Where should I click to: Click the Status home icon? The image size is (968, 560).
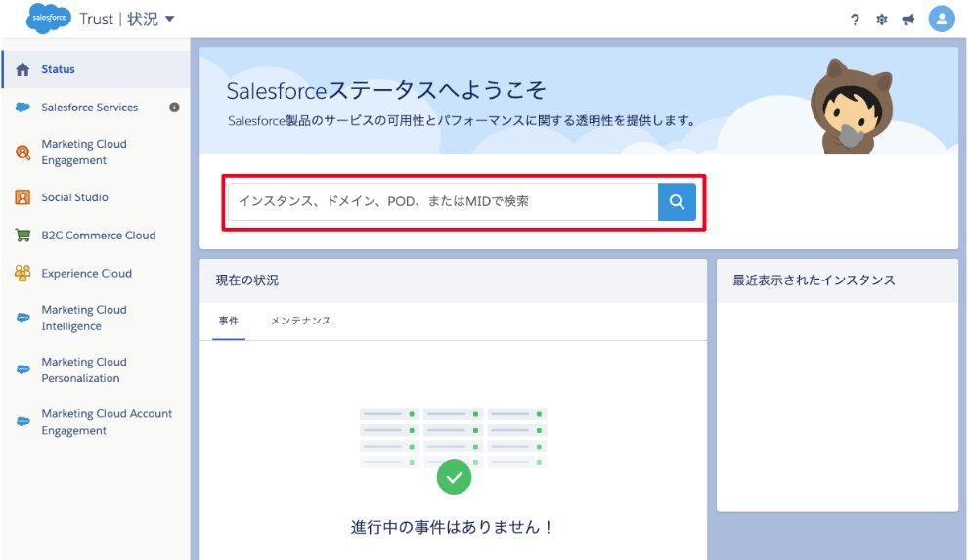coord(22,69)
